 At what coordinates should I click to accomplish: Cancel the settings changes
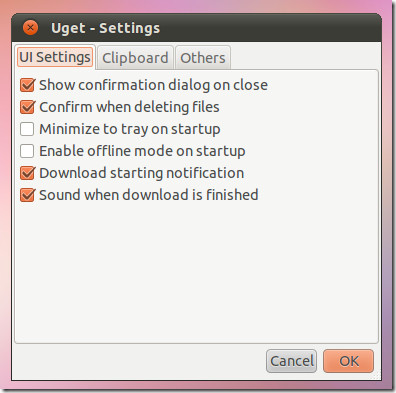click(292, 361)
